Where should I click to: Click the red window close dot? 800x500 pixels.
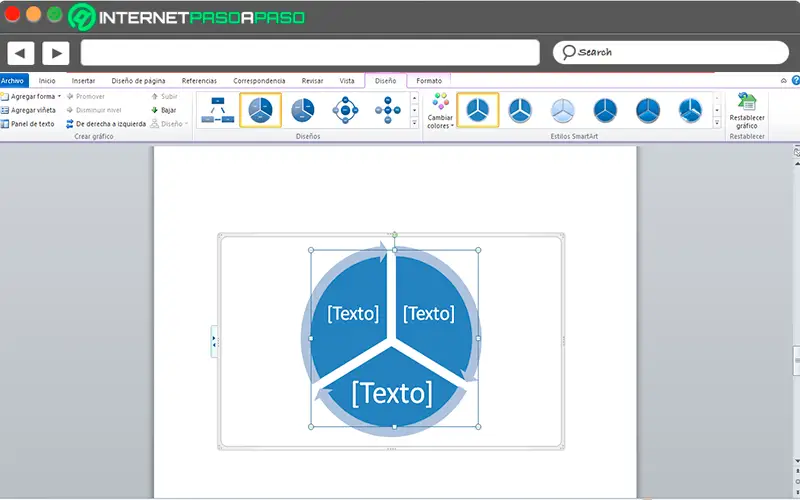point(12,14)
